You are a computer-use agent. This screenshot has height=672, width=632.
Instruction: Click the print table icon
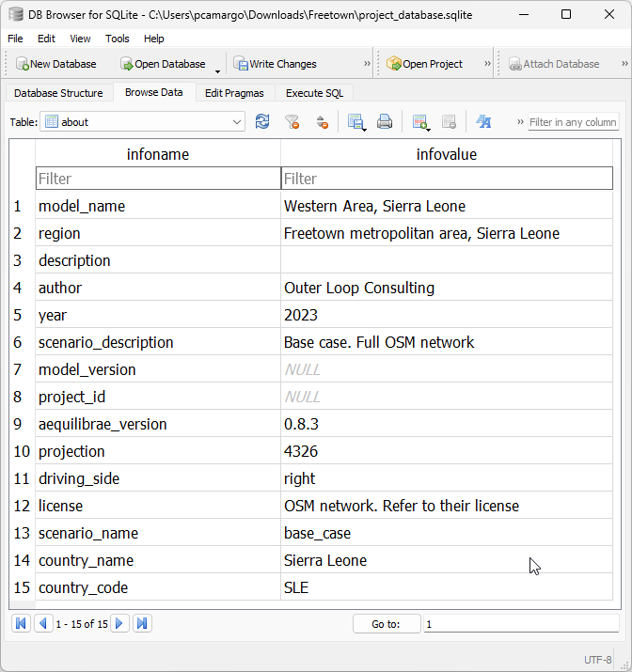click(385, 122)
